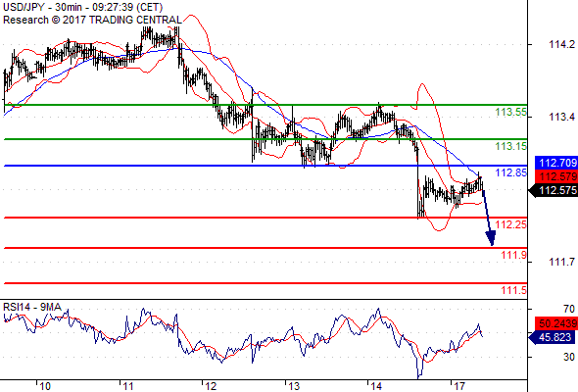Click the 114.2 price axis label
Image resolution: width=578 pixels, height=392 pixels.
561,45
